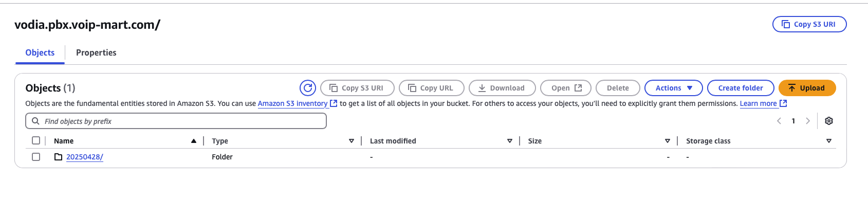Go to next page arrow

click(808, 121)
